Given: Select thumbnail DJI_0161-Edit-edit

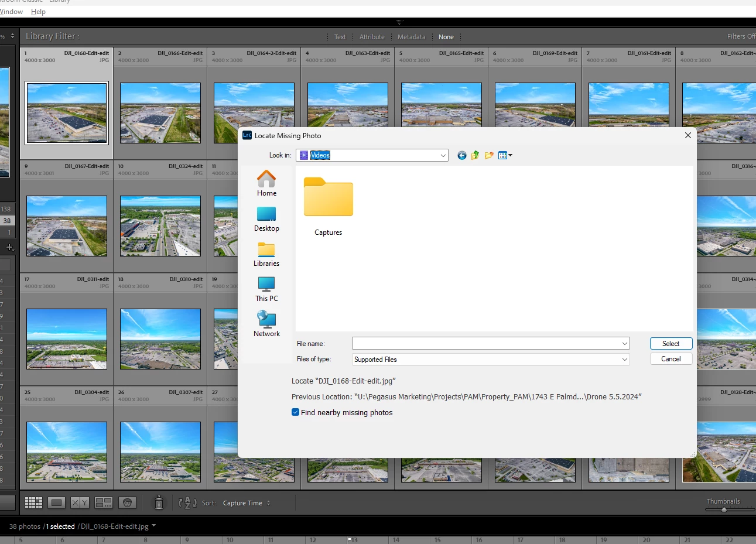Looking at the screenshot, I should click(x=629, y=105).
